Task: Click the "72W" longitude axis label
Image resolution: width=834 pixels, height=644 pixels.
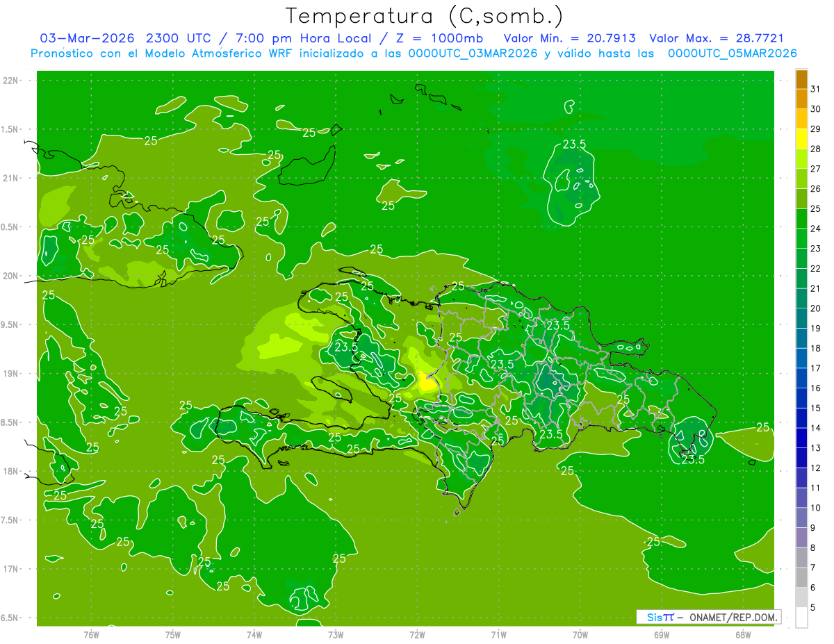Action: 417,634
